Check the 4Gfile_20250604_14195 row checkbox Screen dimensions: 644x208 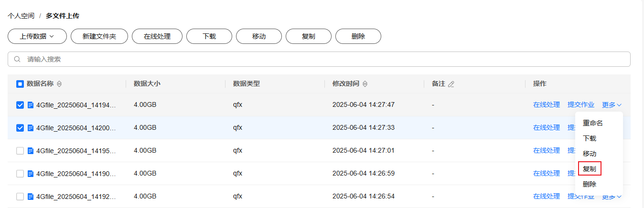point(20,151)
